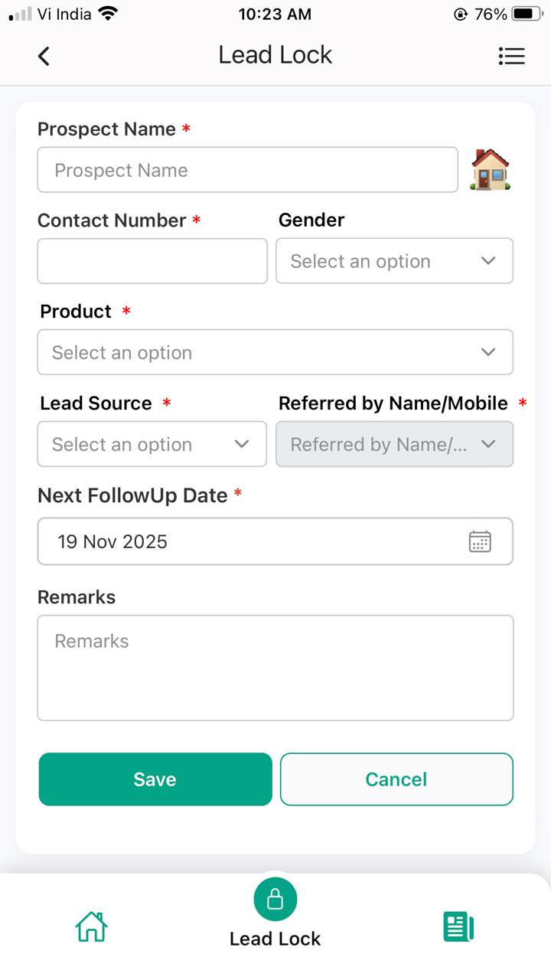Select the Lead Lock bottom tab label
The height and width of the screenshot is (980, 551).
(x=275, y=939)
